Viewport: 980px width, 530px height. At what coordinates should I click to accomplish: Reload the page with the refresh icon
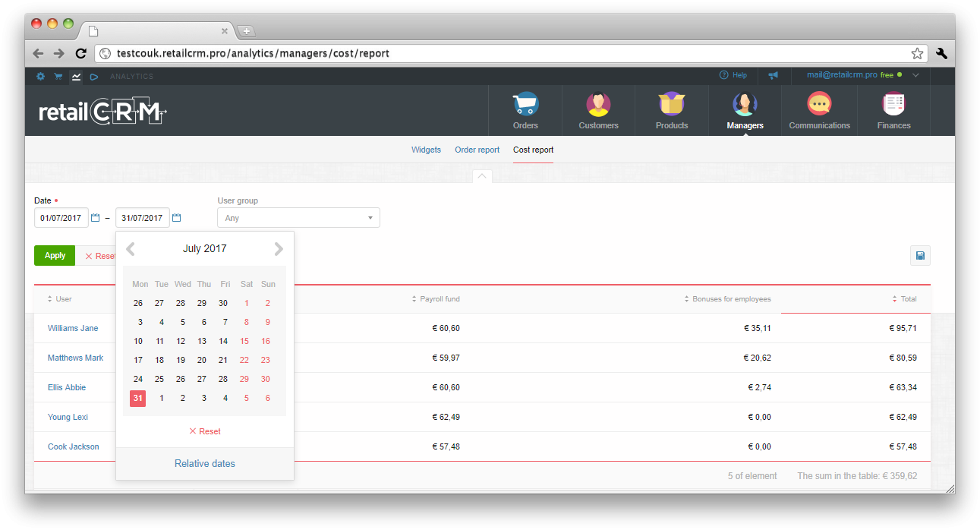tap(80, 53)
